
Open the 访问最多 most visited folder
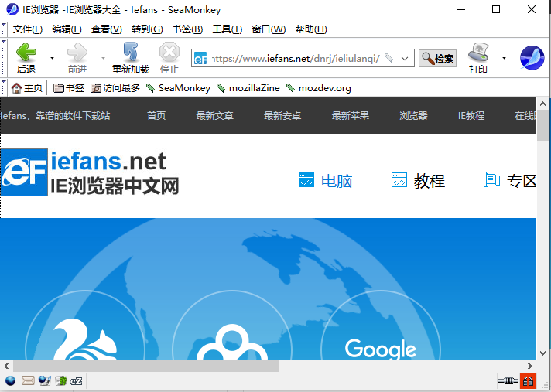coord(115,87)
